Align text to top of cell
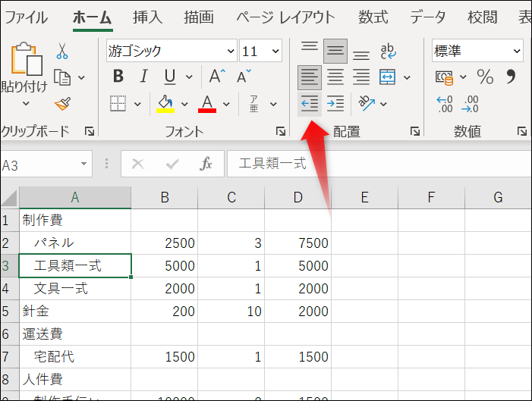The width and height of the screenshot is (532, 401). (310, 48)
